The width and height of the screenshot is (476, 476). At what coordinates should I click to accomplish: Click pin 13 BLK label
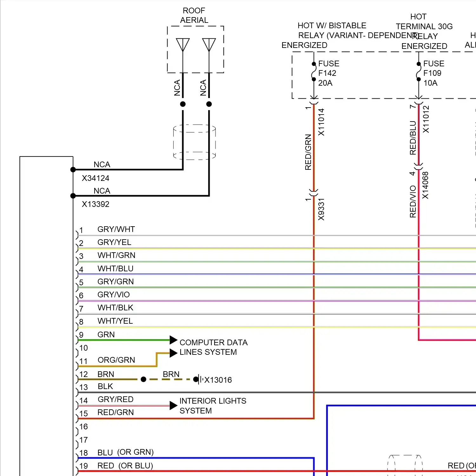pyautogui.click(x=105, y=386)
